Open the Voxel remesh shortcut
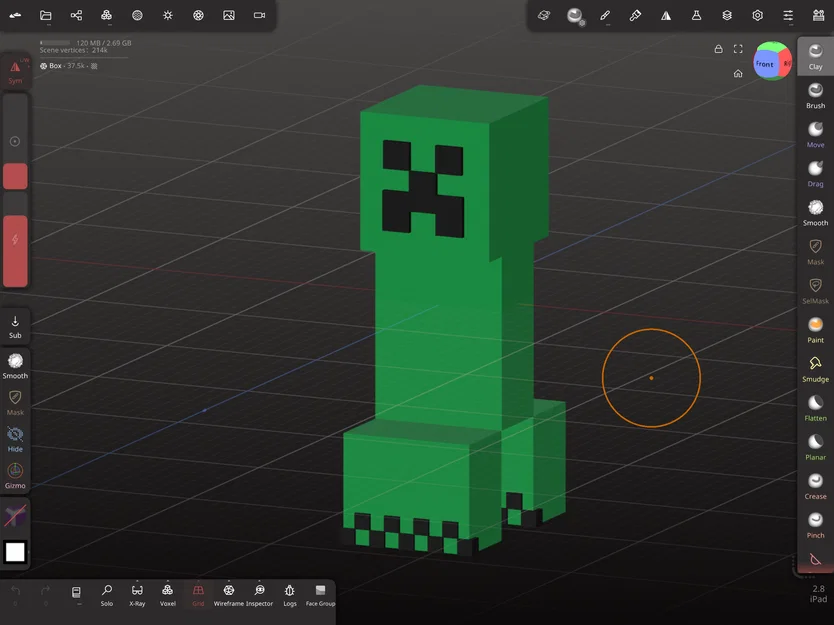The width and height of the screenshot is (834, 625). [x=168, y=595]
